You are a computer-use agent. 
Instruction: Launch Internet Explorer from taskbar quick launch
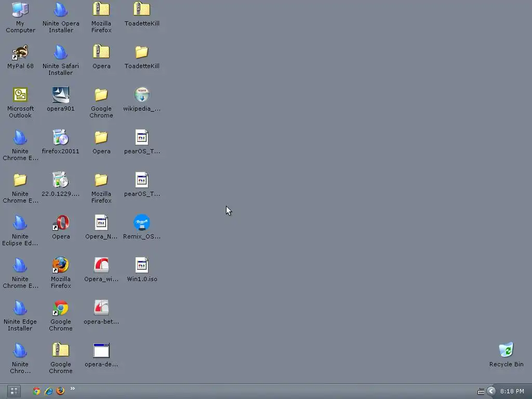[48, 391]
